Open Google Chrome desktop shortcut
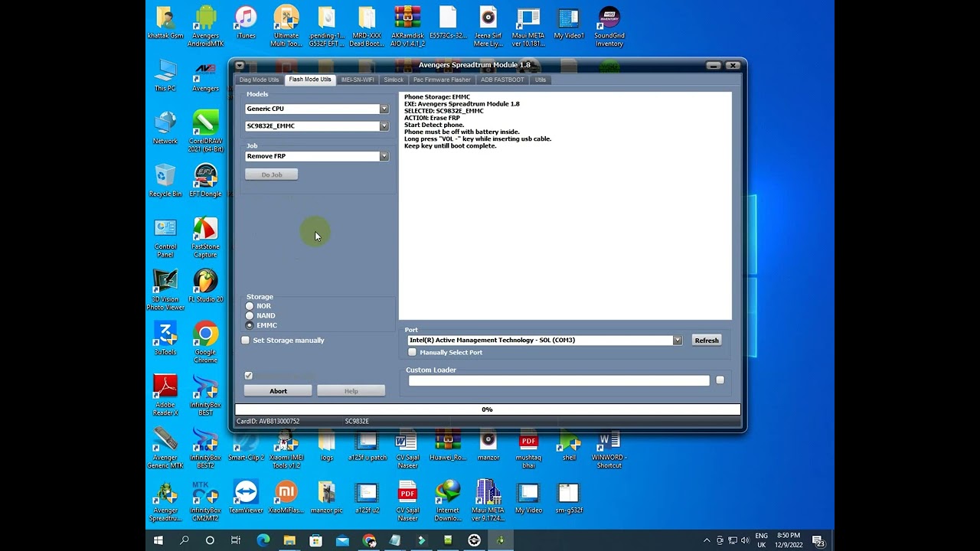 coord(205,343)
